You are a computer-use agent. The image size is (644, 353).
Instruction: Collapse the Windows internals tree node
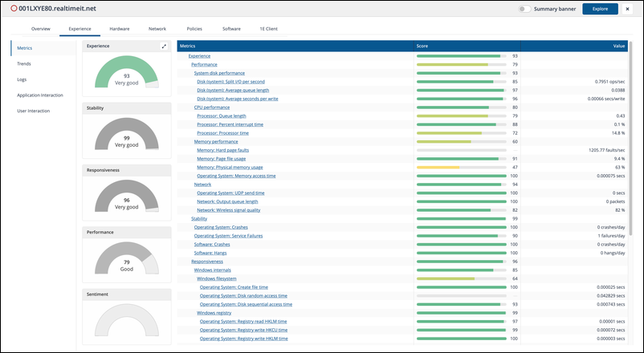pos(213,270)
